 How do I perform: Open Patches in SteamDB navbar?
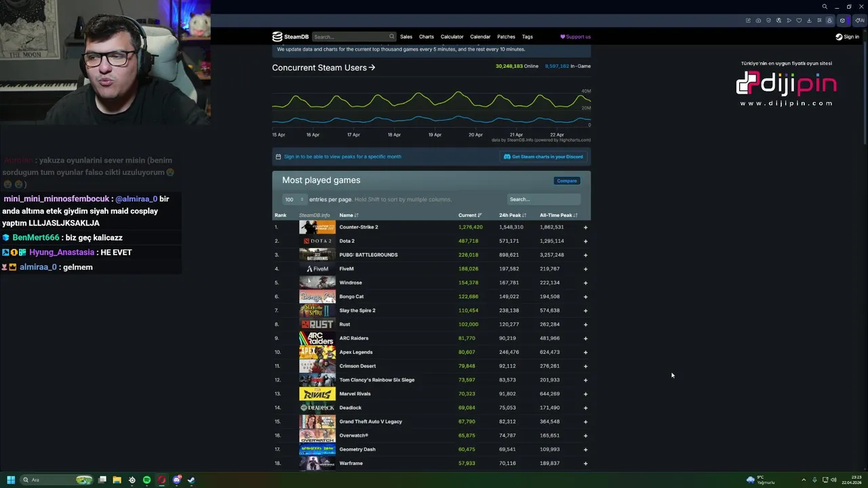coord(506,37)
